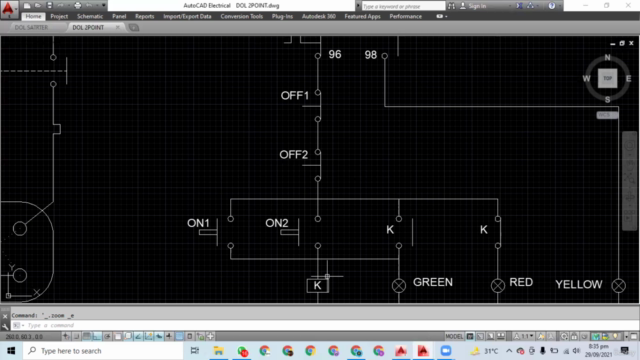The height and width of the screenshot is (360, 640).
Task: Expand the quick access toolbar customize arrow
Action: click(104, 6)
